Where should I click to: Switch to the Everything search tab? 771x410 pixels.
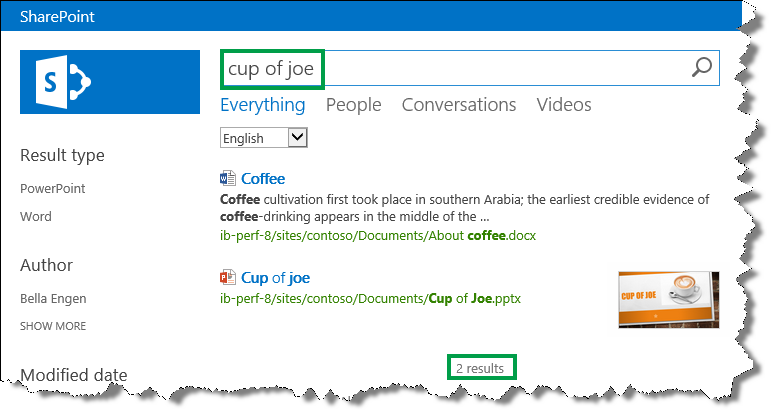tap(263, 105)
